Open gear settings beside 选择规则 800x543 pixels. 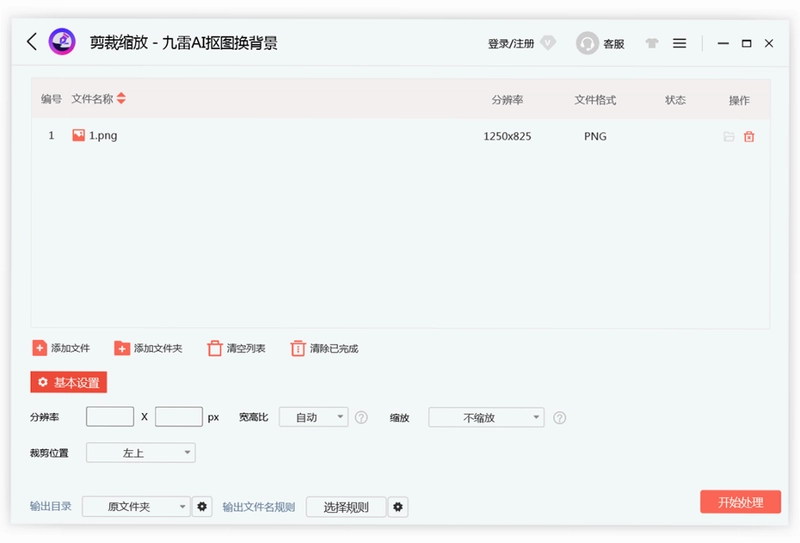(x=398, y=507)
